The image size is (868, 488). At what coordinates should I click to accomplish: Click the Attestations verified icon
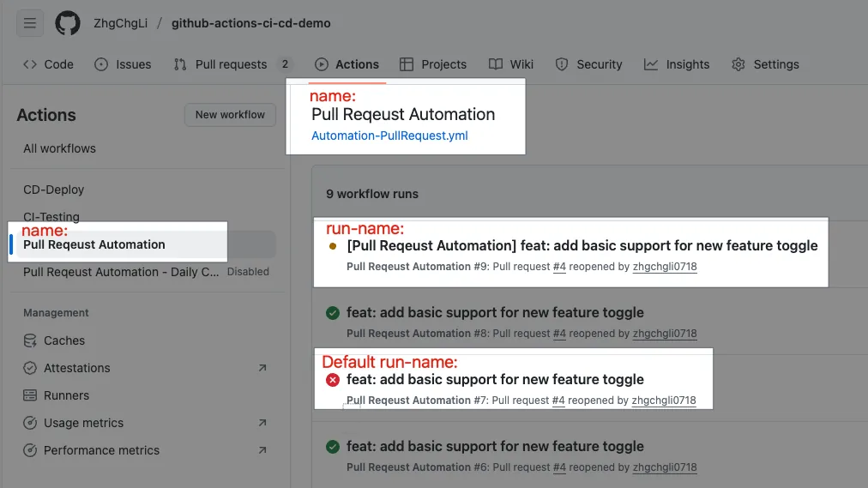pyautogui.click(x=30, y=368)
